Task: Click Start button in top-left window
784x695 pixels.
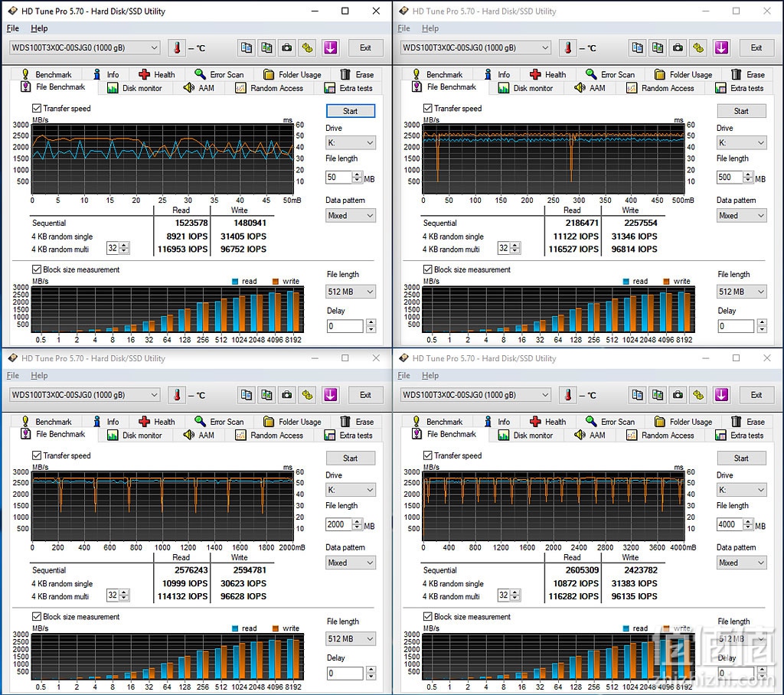Action: [x=350, y=111]
